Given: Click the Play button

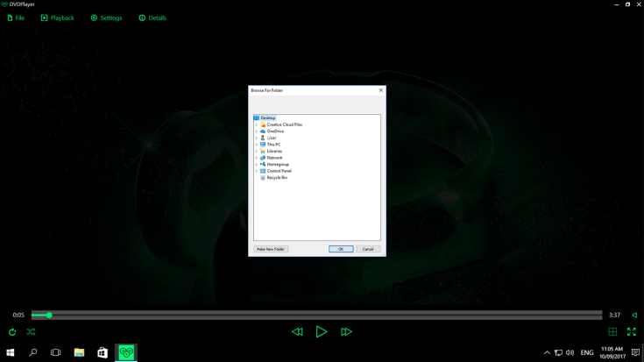Looking at the screenshot, I should point(322,332).
